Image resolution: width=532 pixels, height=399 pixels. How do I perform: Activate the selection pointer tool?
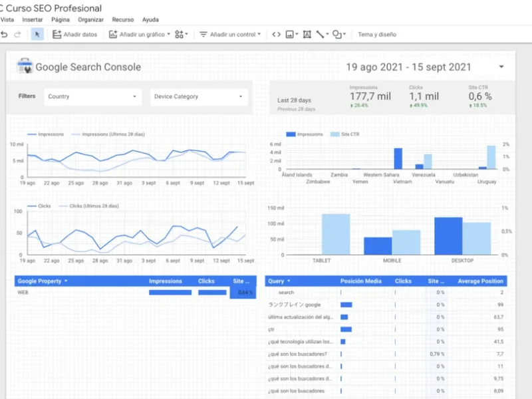click(x=37, y=35)
